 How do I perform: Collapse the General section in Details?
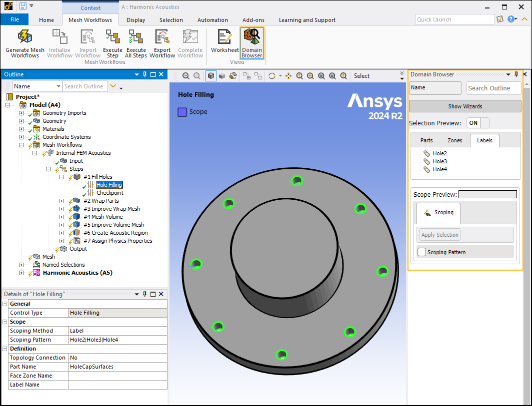[x=5, y=304]
